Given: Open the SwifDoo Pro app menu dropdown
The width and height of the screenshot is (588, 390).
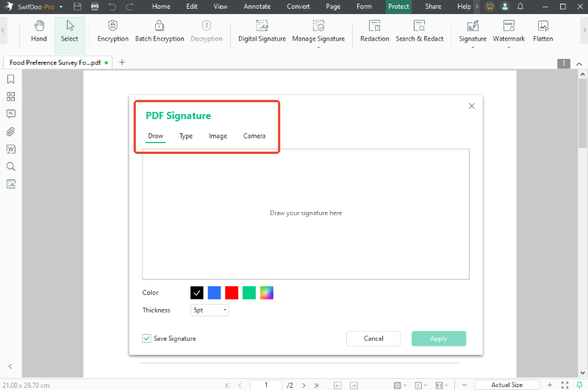Looking at the screenshot, I should click(61, 7).
